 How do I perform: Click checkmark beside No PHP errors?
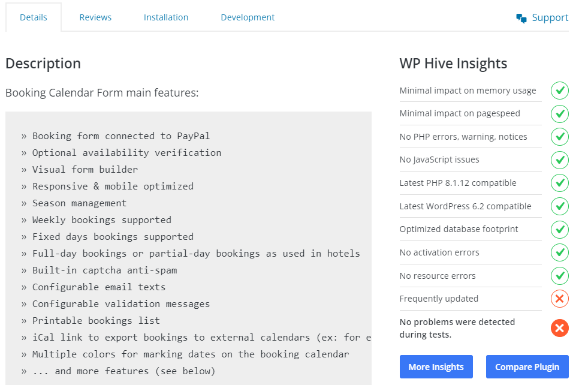(559, 137)
